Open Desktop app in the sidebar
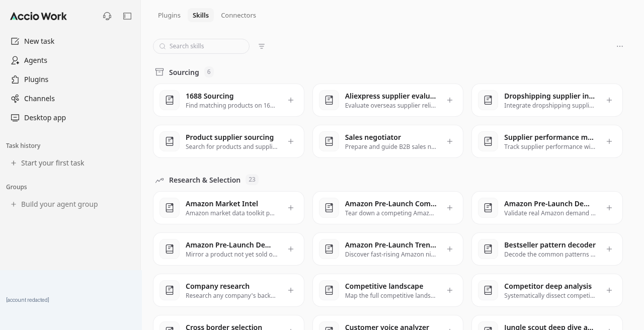 (x=70, y=118)
